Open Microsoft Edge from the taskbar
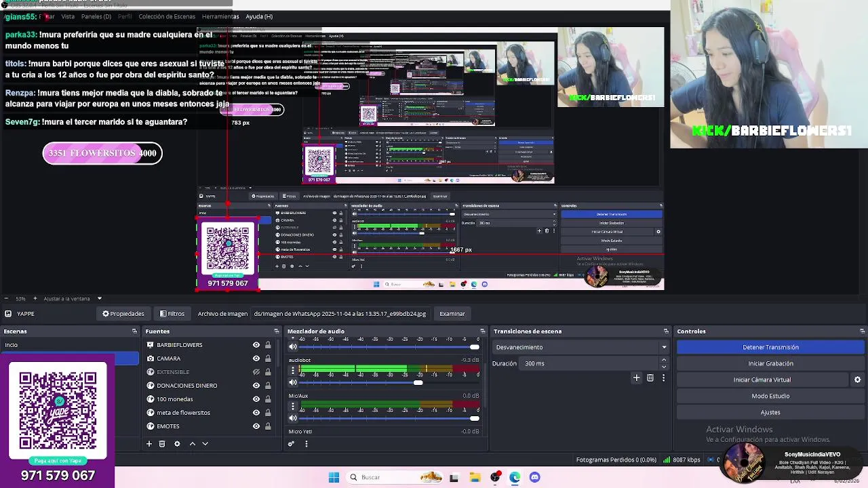The height and width of the screenshot is (488, 868). 515,477
